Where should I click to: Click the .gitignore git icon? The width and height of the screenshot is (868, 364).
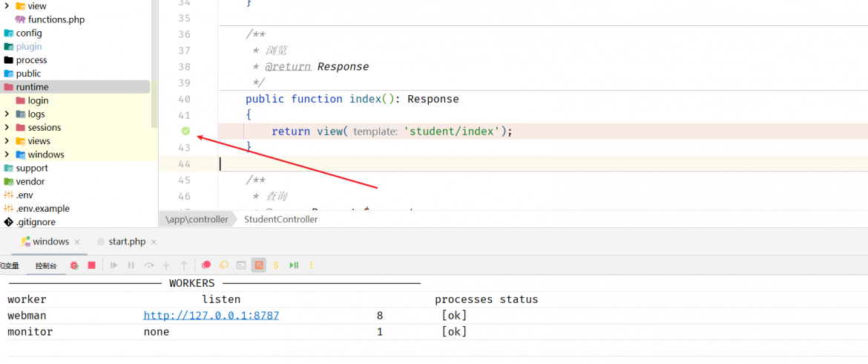[x=8, y=222]
